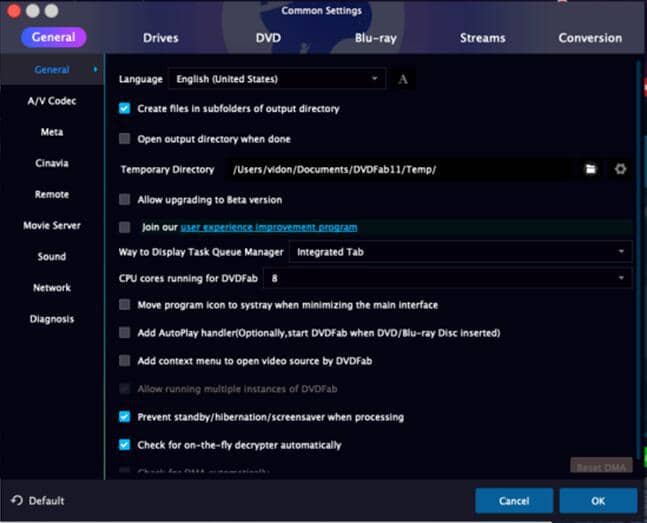
Task: Enable Allow upgrading to Beta version
Action: coord(124,200)
